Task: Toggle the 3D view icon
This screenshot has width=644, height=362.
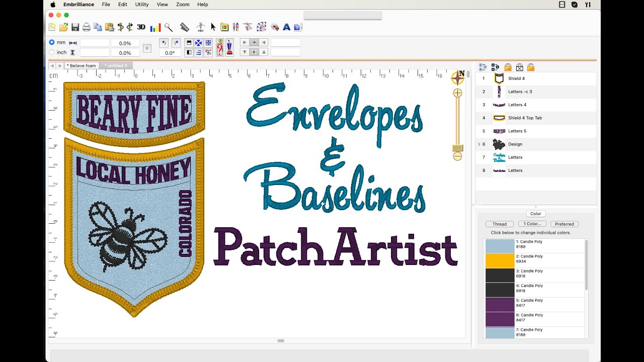Action: [x=141, y=27]
